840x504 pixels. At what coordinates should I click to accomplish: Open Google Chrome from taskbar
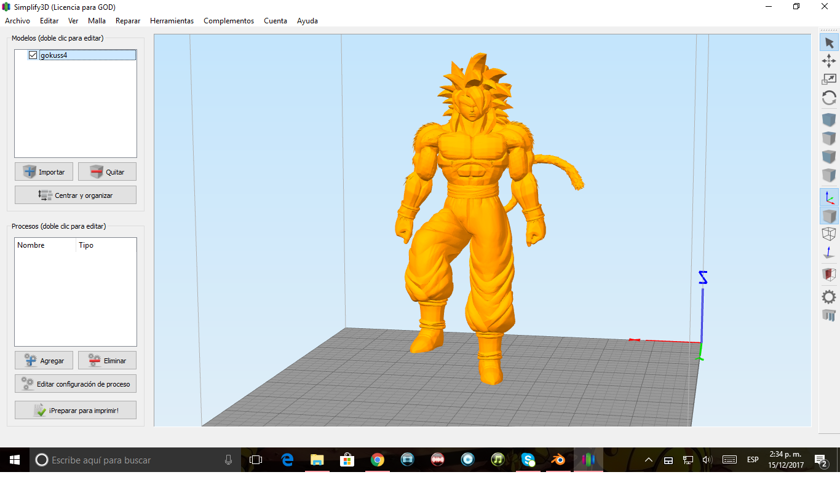[x=378, y=460]
